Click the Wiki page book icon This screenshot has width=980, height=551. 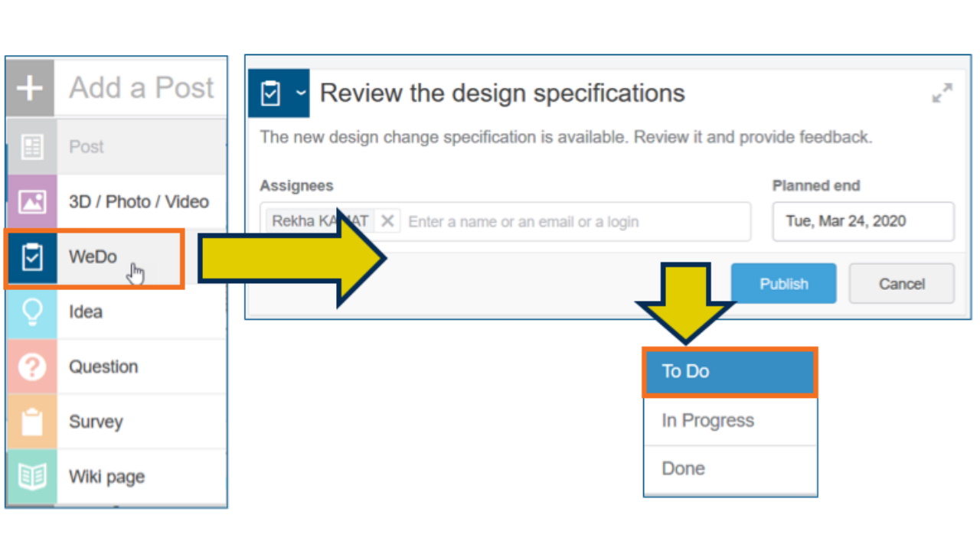(x=31, y=477)
